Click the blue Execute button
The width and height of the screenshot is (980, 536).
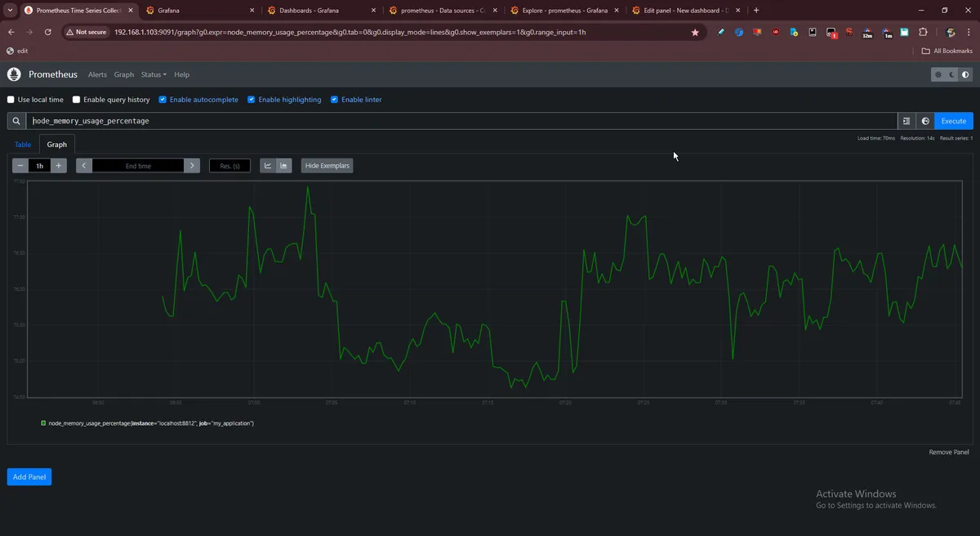(x=953, y=121)
